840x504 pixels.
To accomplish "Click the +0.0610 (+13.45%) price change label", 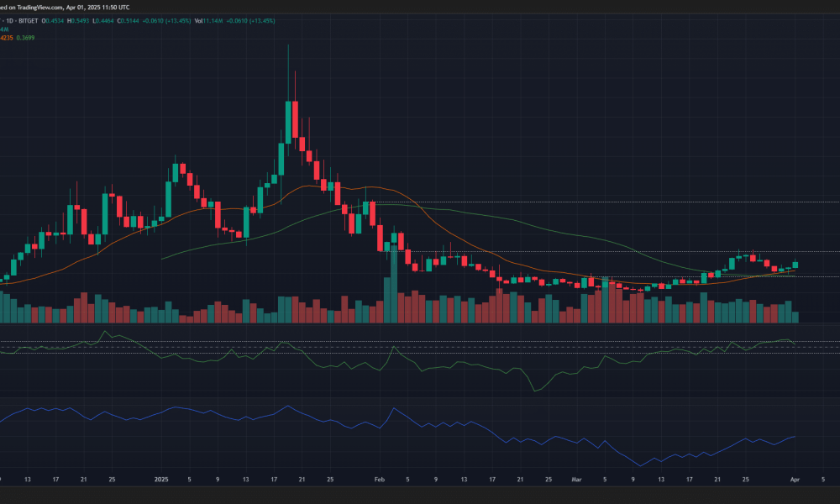I will click(x=166, y=21).
